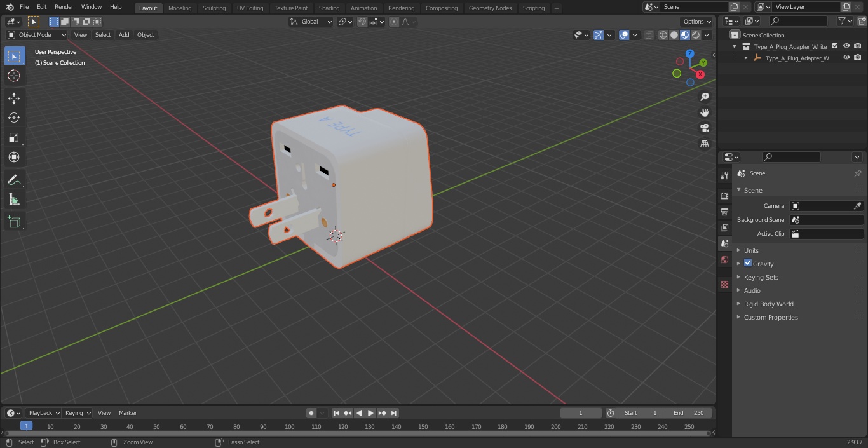Image resolution: width=868 pixels, height=448 pixels.
Task: Select wireframe viewport shading
Action: click(x=663, y=35)
